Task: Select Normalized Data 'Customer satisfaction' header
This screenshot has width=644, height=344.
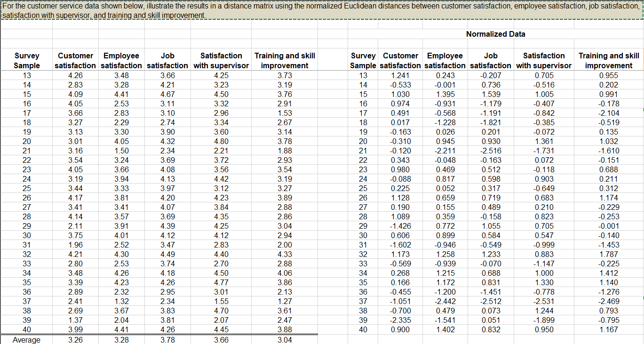Action: point(400,61)
